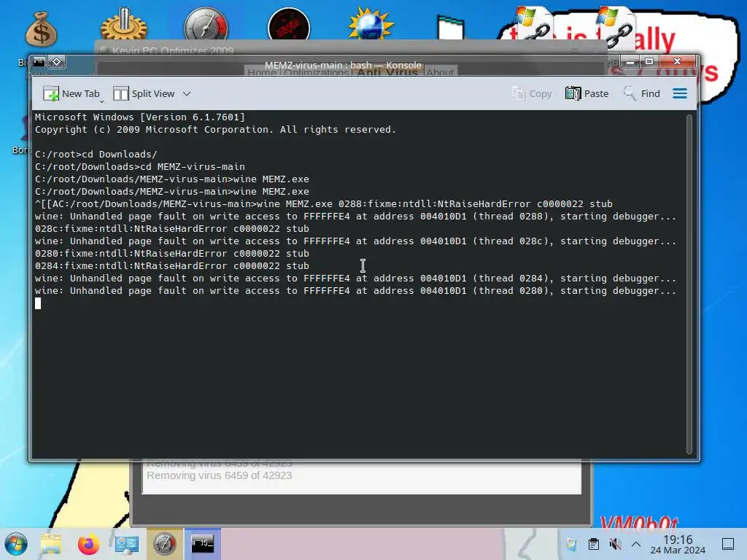Switch to Konsole terminal taskbar entry
Image resolution: width=747 pixels, height=560 pixels.
click(x=203, y=544)
